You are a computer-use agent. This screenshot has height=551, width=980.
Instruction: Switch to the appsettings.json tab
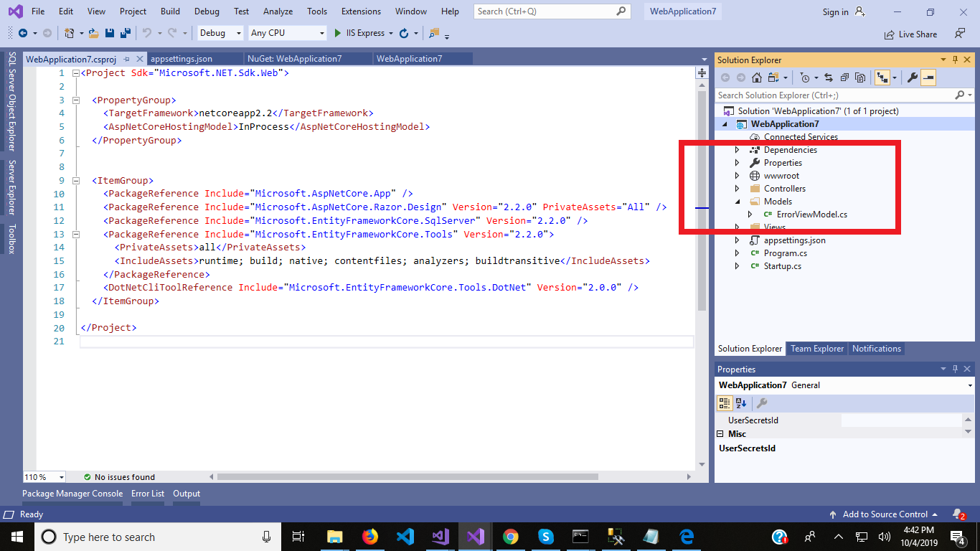point(182,59)
